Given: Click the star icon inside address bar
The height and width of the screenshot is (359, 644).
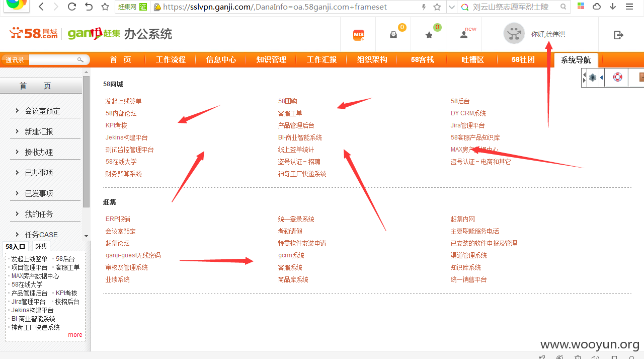Looking at the screenshot, I should (x=437, y=7).
